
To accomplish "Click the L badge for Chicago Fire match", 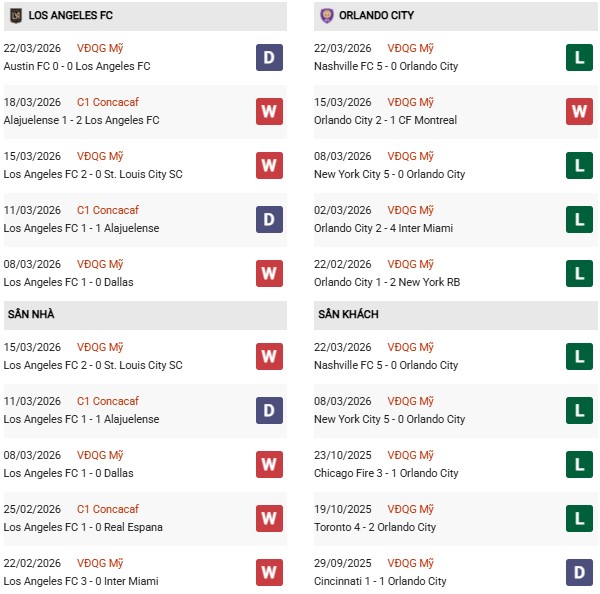I will pos(579,464).
